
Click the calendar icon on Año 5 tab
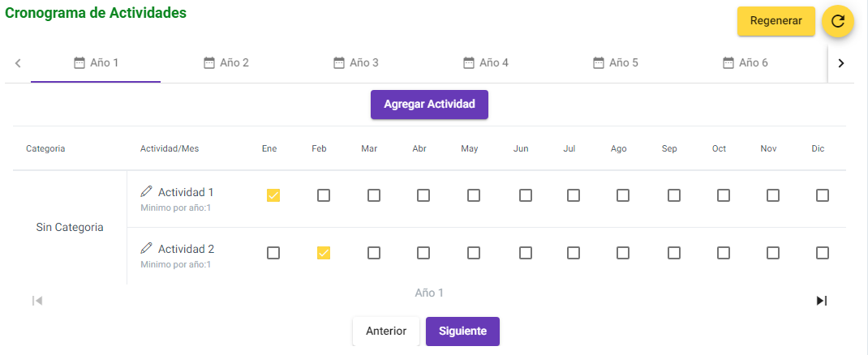[599, 62]
